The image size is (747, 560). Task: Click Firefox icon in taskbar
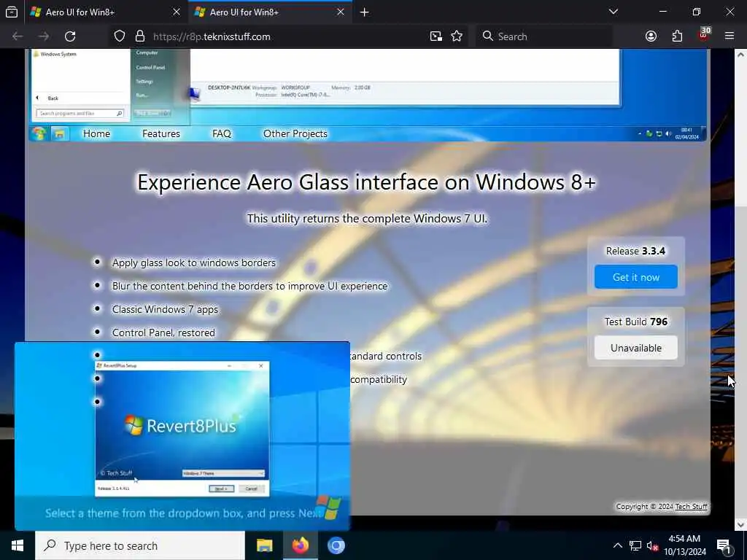300,545
